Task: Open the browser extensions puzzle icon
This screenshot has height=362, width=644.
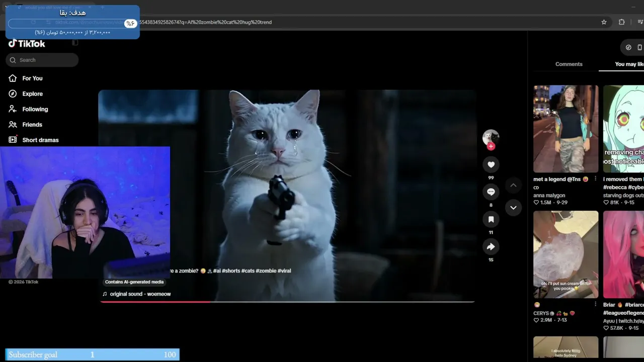Action: pos(621,22)
